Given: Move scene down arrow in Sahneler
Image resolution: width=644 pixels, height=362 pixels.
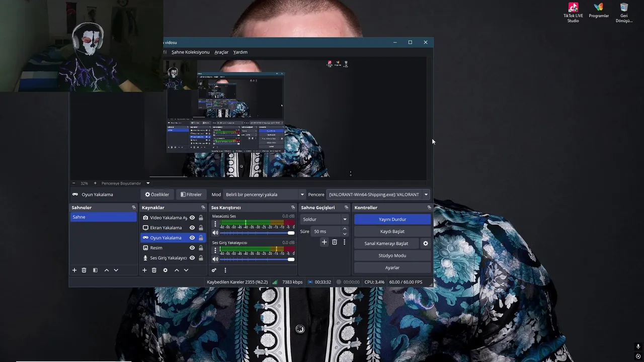Looking at the screenshot, I should (116, 270).
